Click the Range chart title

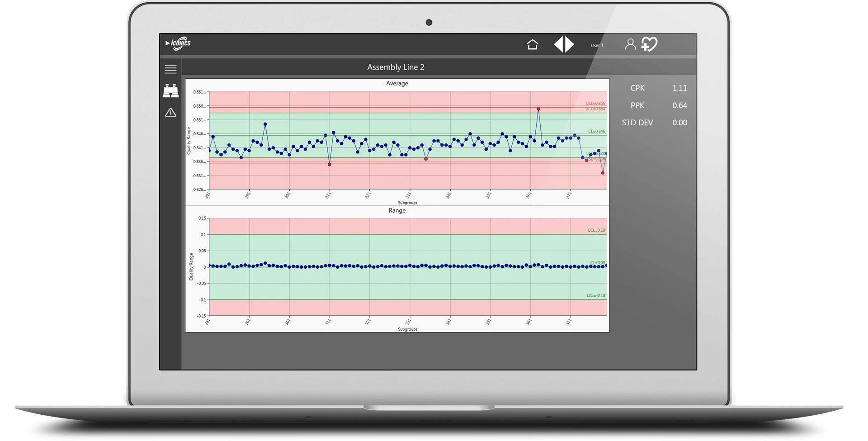397,211
